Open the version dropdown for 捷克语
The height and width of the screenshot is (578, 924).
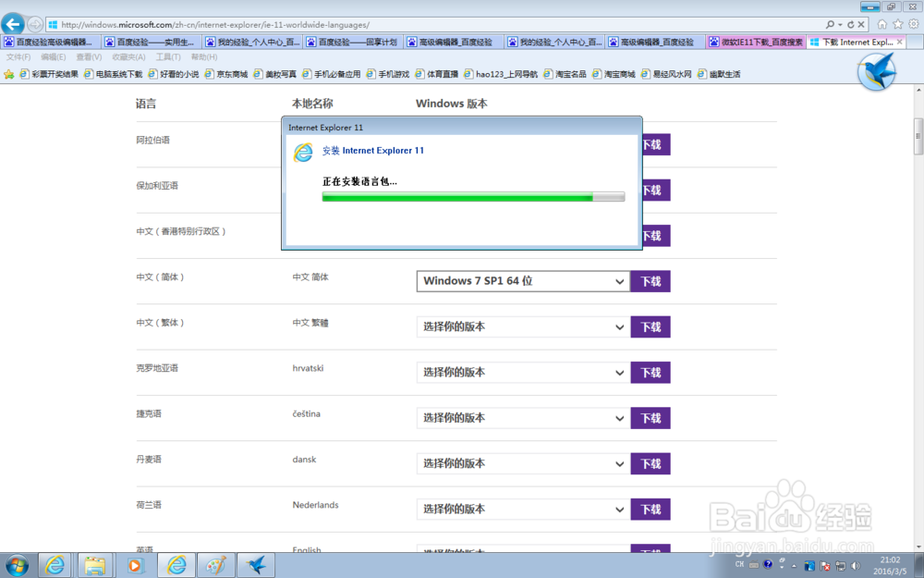[523, 418]
